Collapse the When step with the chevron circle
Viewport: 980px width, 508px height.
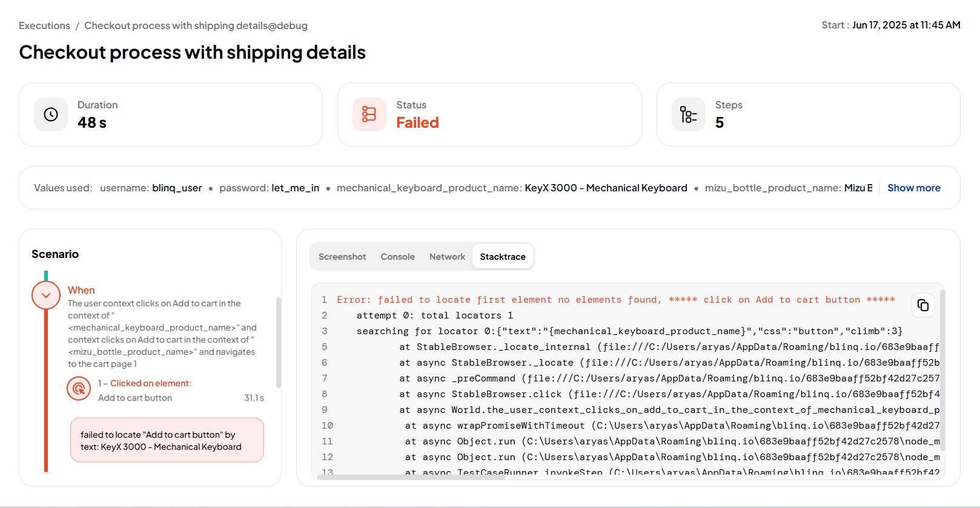[x=46, y=295]
